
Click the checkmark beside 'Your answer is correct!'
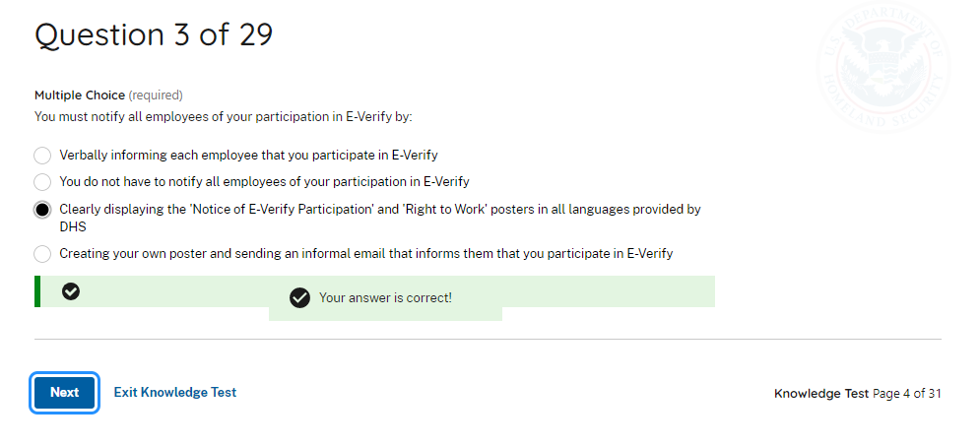coord(300,297)
